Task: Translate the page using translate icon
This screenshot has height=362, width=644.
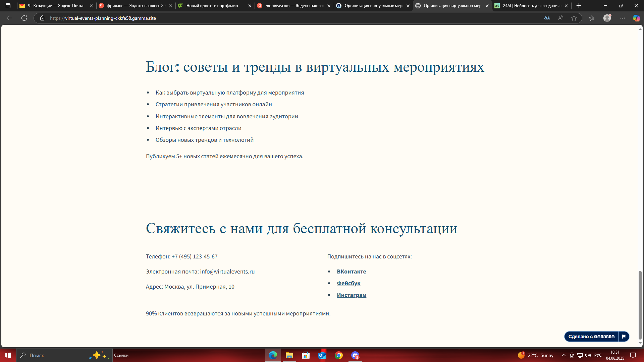Action: (547, 18)
